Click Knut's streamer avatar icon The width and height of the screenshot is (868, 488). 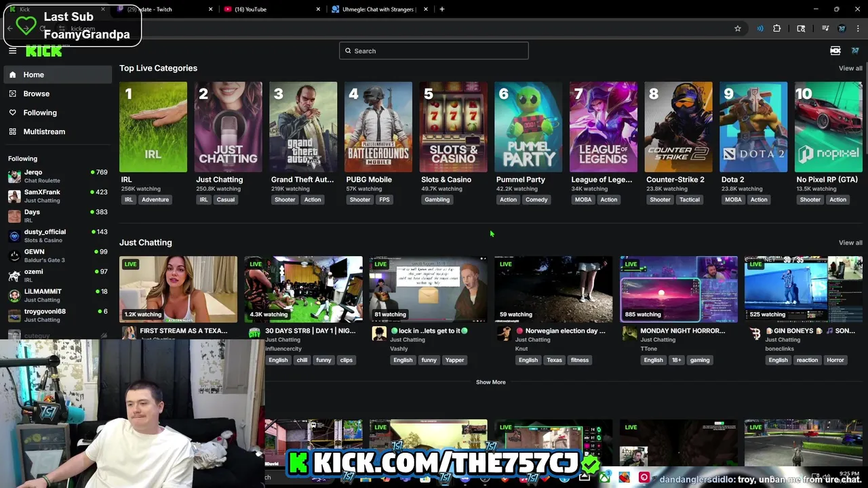pyautogui.click(x=504, y=333)
